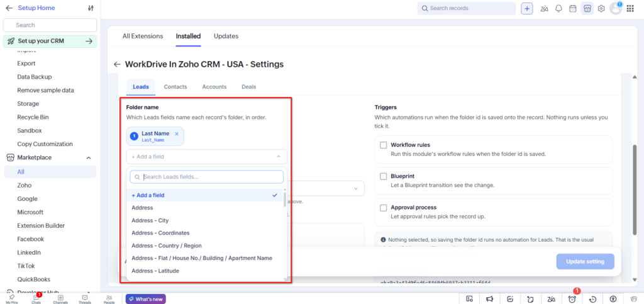Check the Approval process checkbox
This screenshot has height=304, width=644.
point(383,208)
